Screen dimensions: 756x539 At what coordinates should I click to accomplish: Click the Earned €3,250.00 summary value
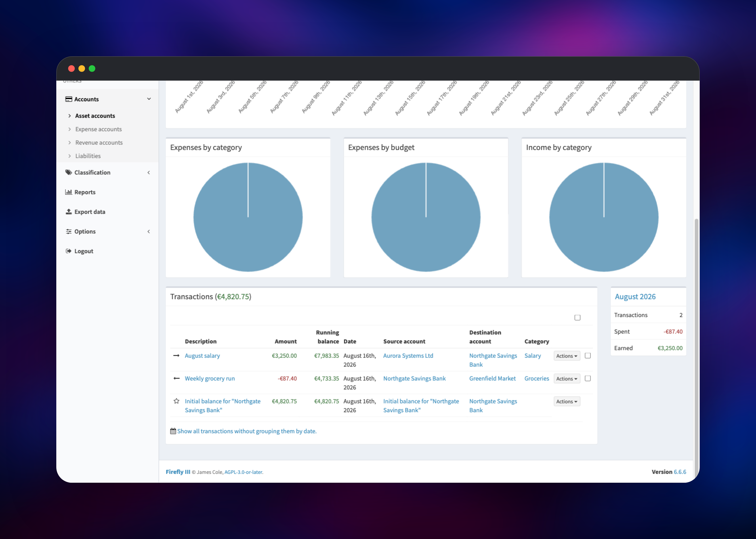point(670,348)
